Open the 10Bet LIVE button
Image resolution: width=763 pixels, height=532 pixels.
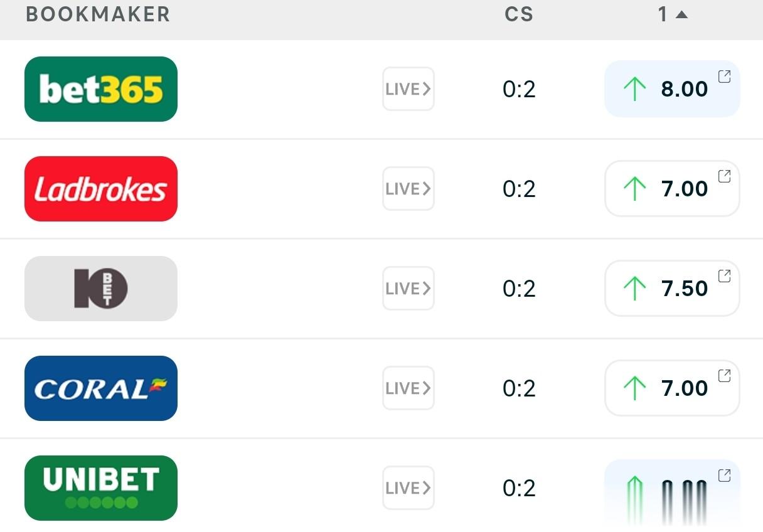click(408, 289)
